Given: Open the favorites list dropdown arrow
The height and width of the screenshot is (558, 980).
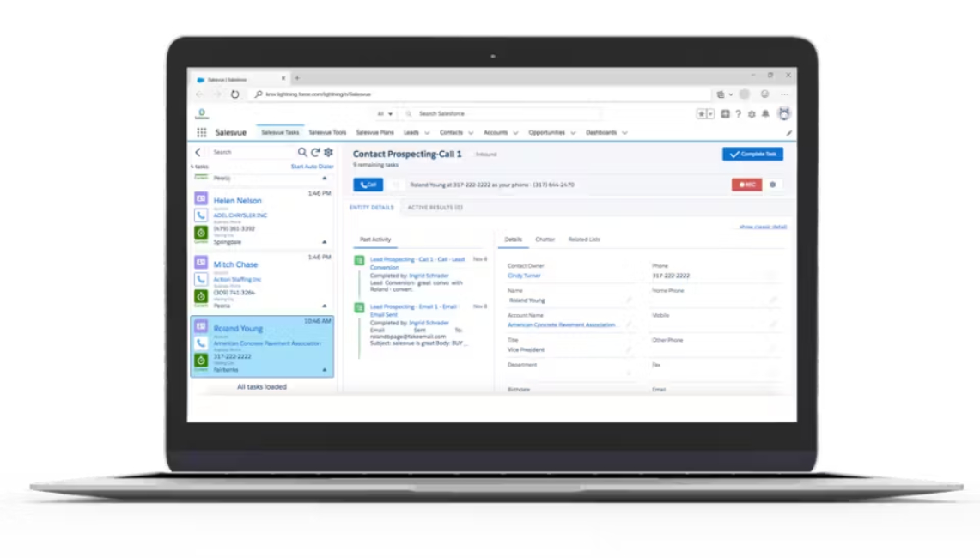Looking at the screenshot, I should pos(710,113).
